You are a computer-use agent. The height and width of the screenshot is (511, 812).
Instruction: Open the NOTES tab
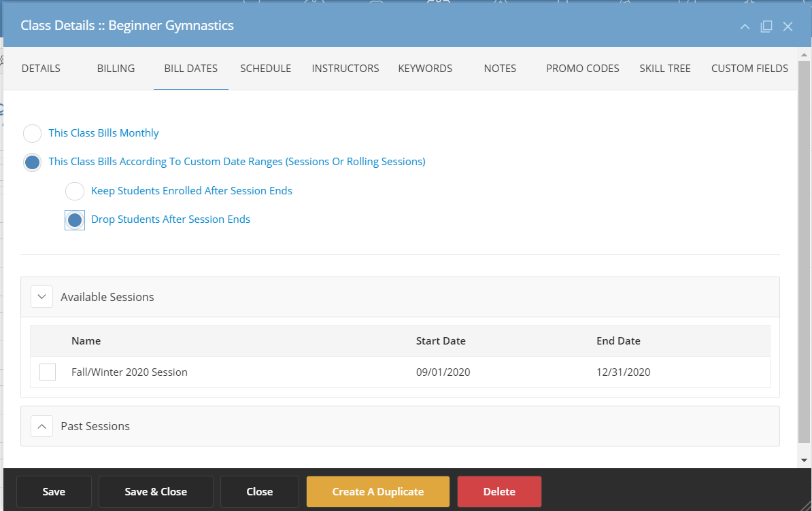tap(501, 68)
